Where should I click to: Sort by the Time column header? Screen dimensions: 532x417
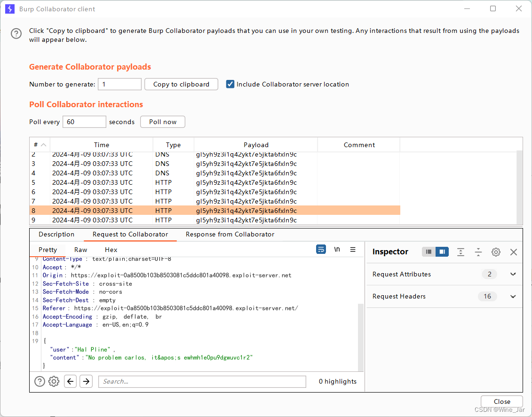click(102, 145)
